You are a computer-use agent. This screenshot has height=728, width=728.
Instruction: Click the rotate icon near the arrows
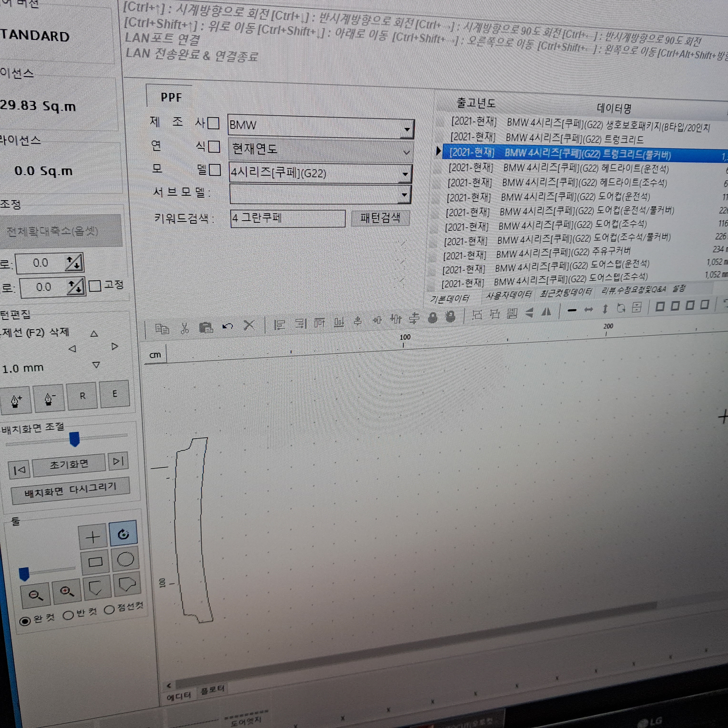coord(621,308)
